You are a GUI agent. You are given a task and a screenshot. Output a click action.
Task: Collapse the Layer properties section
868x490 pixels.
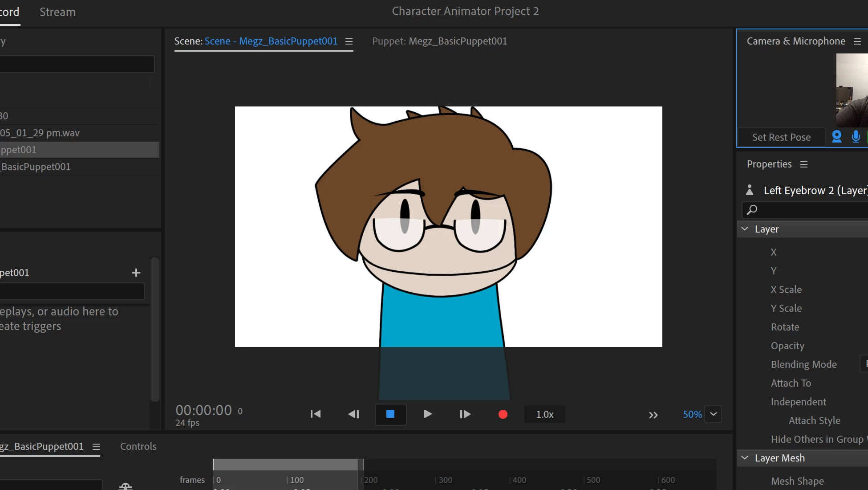745,229
